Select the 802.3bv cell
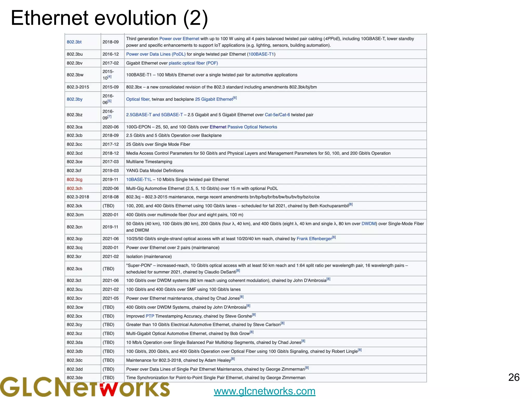Image resolution: width=532 pixels, height=399 pixels. tap(83, 63)
